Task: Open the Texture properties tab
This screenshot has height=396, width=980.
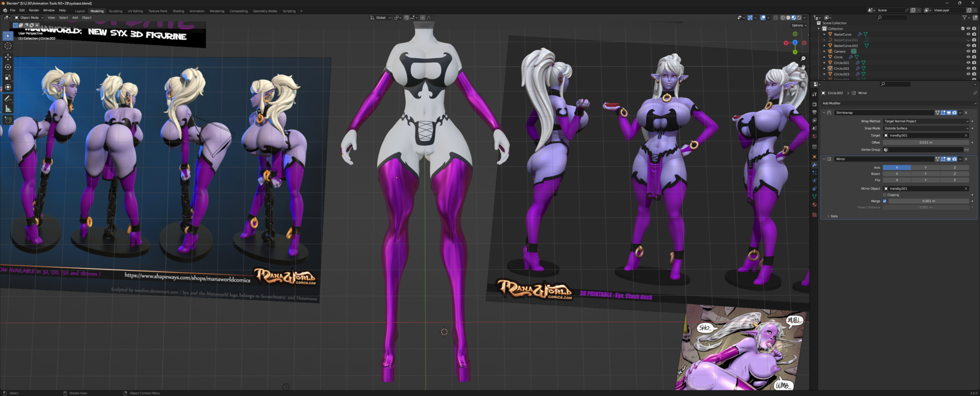Action: point(814,215)
